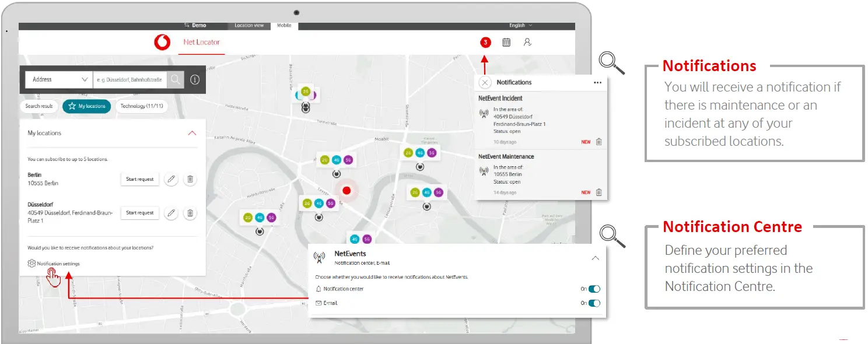Open Notifications panel more options menu
Viewport: 868px width, 344px height.
[597, 83]
